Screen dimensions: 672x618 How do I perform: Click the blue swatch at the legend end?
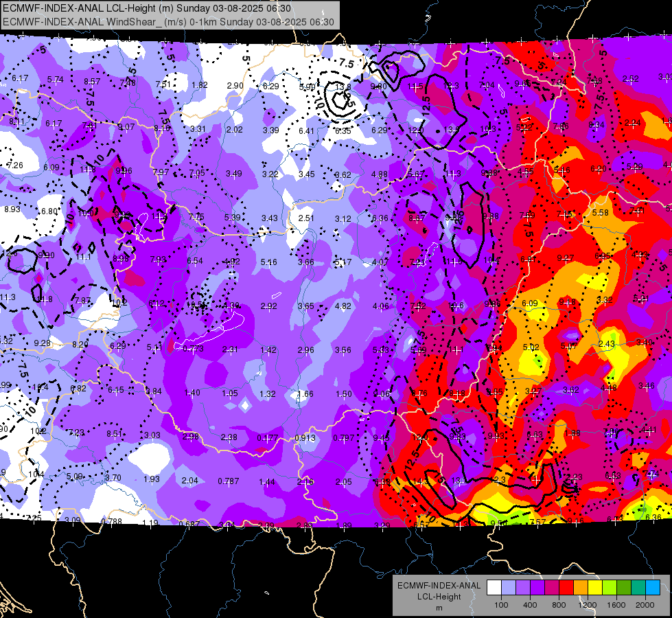click(653, 588)
